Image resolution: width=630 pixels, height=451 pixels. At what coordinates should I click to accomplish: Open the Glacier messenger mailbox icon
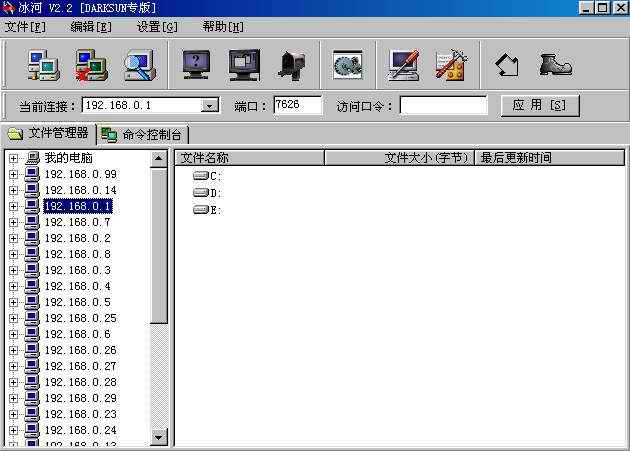[292, 66]
